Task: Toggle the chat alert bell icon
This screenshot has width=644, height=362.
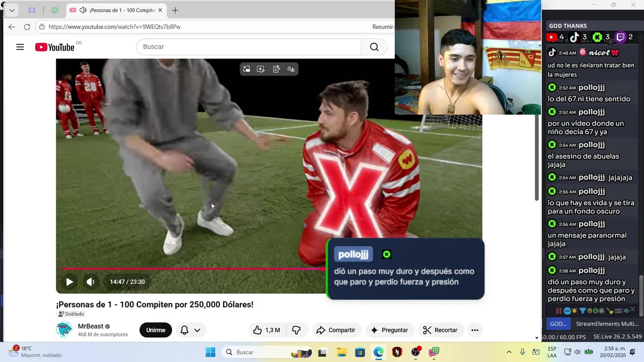Action: pos(574,311)
